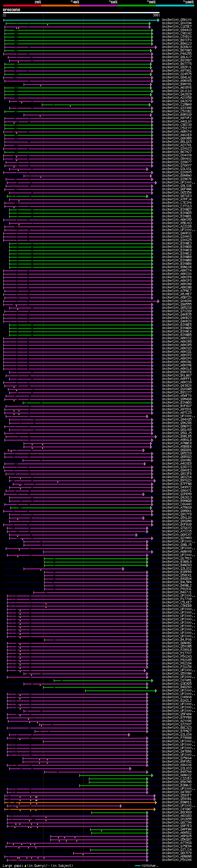
Task: Open hit UniRef100_Q4TB87
Action: [x=177, y=792]
